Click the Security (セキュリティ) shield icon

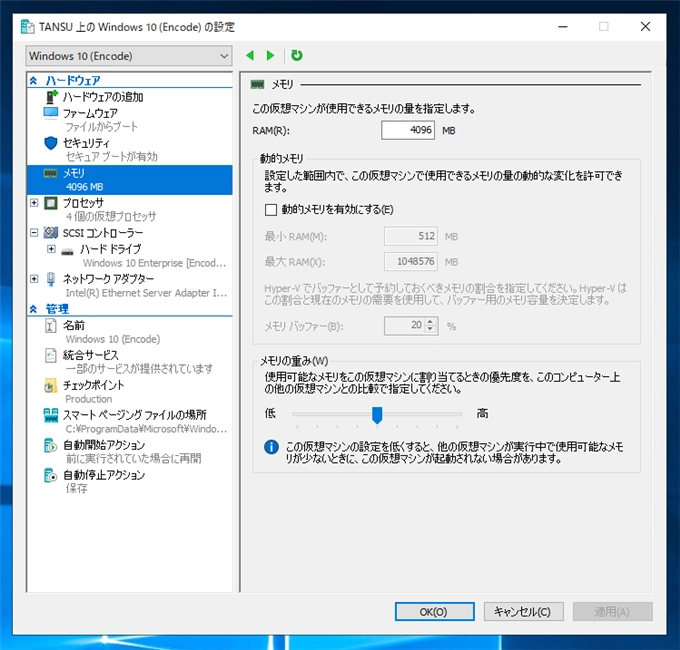tap(51, 143)
